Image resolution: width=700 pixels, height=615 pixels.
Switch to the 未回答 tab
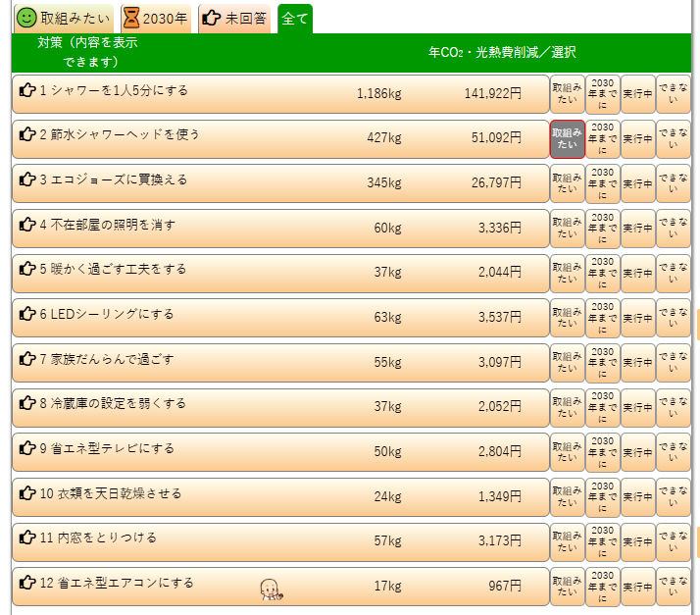tap(234, 18)
